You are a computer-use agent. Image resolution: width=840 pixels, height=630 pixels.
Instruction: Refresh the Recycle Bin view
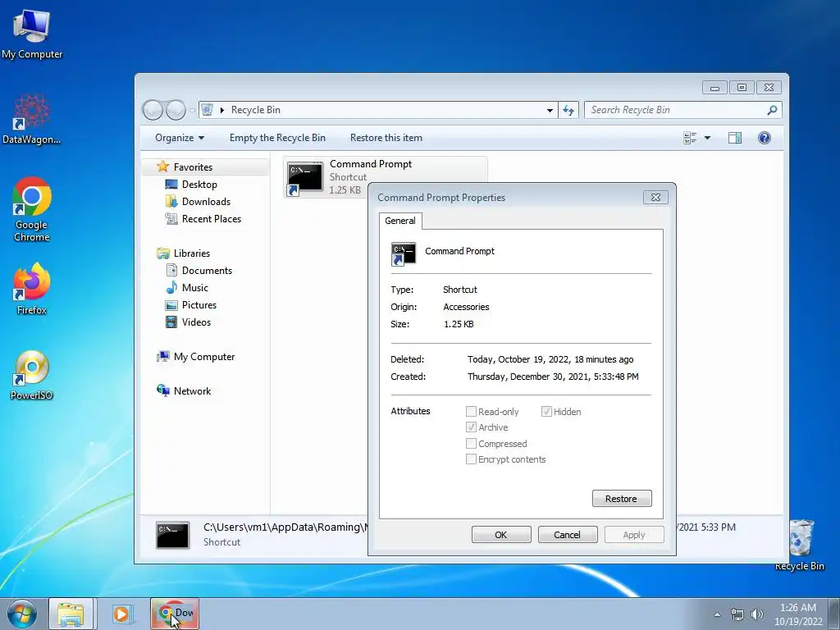pos(568,110)
